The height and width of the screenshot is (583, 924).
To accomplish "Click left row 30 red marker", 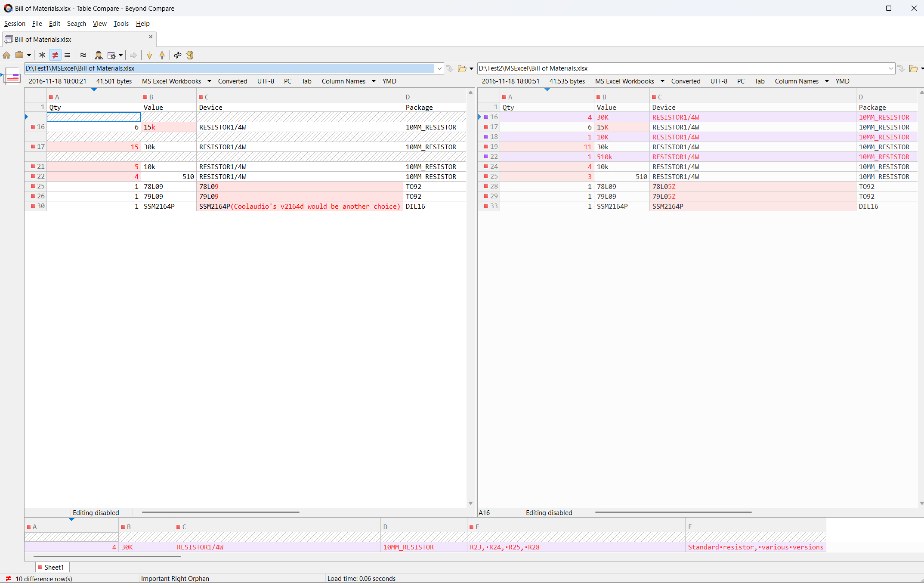I will [x=33, y=206].
